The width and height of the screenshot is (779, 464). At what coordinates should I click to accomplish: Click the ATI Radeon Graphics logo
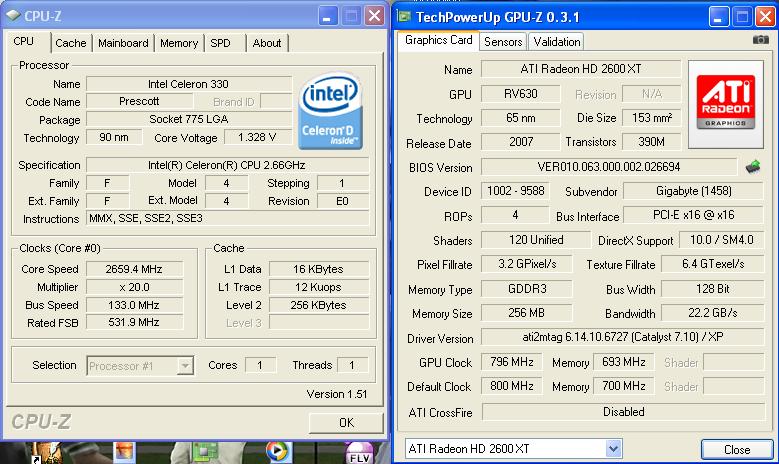725,102
